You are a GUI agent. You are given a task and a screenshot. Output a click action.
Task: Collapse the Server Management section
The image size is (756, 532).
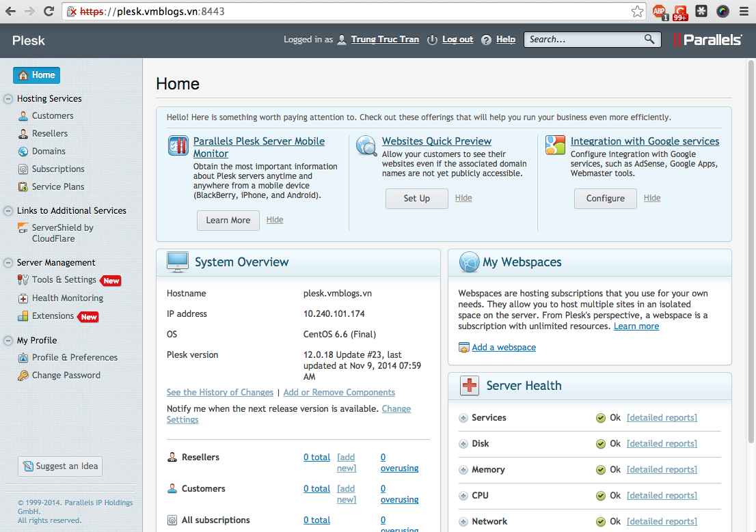(9, 263)
